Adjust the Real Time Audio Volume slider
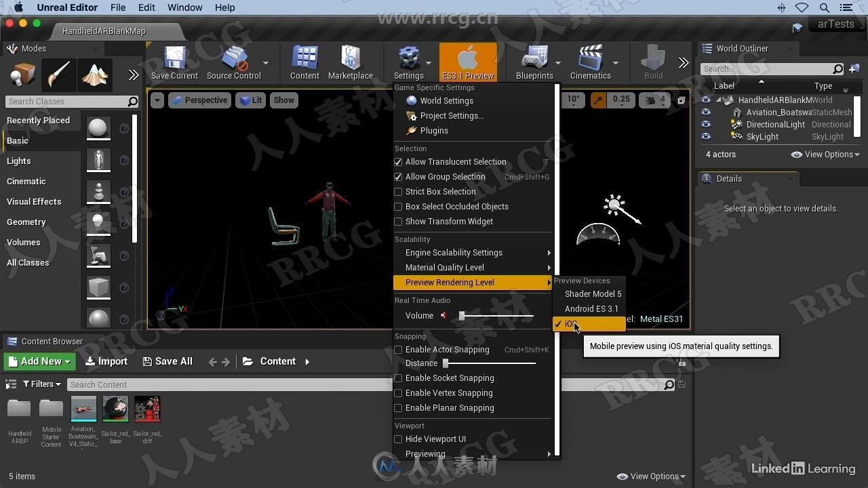Image resolution: width=868 pixels, height=488 pixels. click(497, 316)
